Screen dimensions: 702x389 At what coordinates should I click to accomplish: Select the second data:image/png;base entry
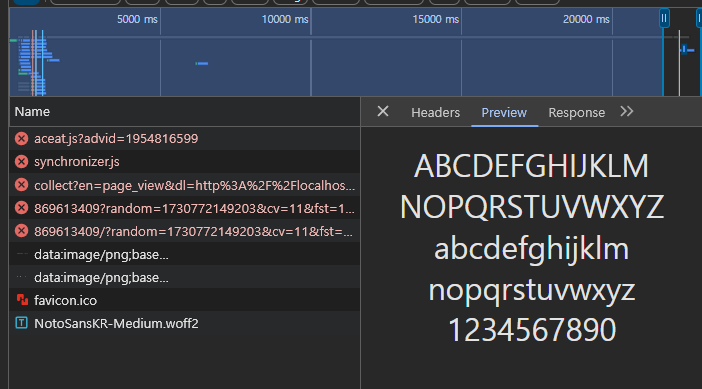pos(184,278)
